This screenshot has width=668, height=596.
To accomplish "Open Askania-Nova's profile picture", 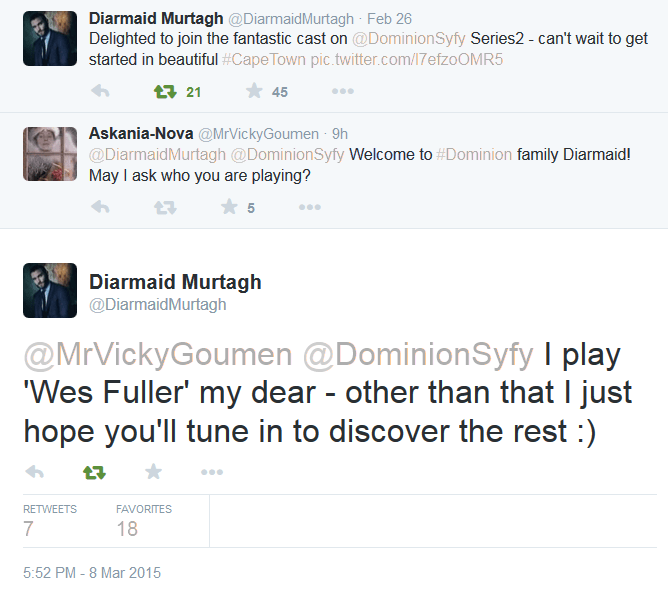I will (50, 154).
